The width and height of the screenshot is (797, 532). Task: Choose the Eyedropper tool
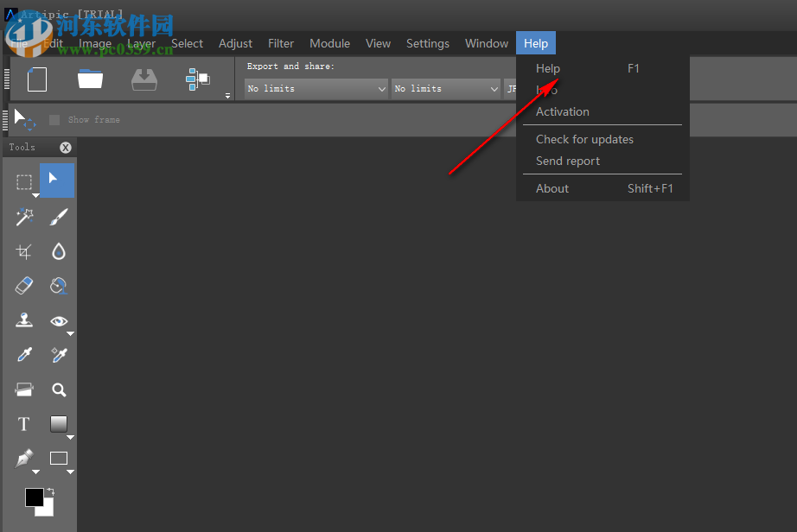coord(24,355)
